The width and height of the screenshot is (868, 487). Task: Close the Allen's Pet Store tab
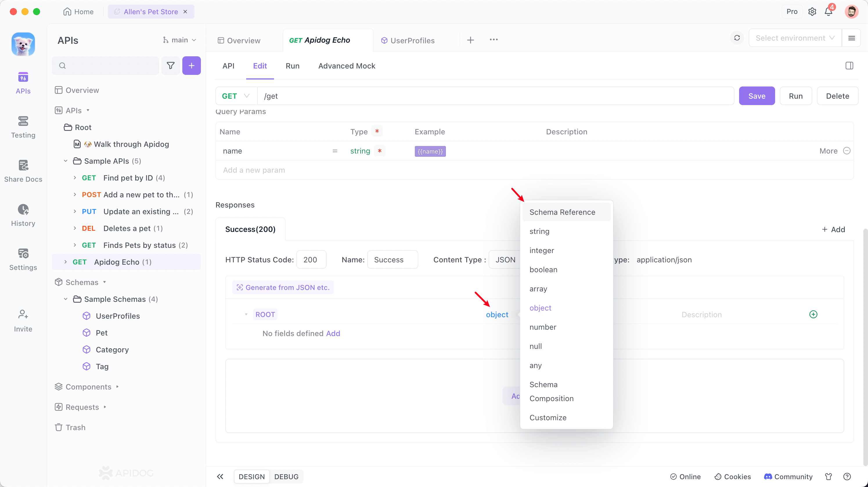[x=185, y=11]
